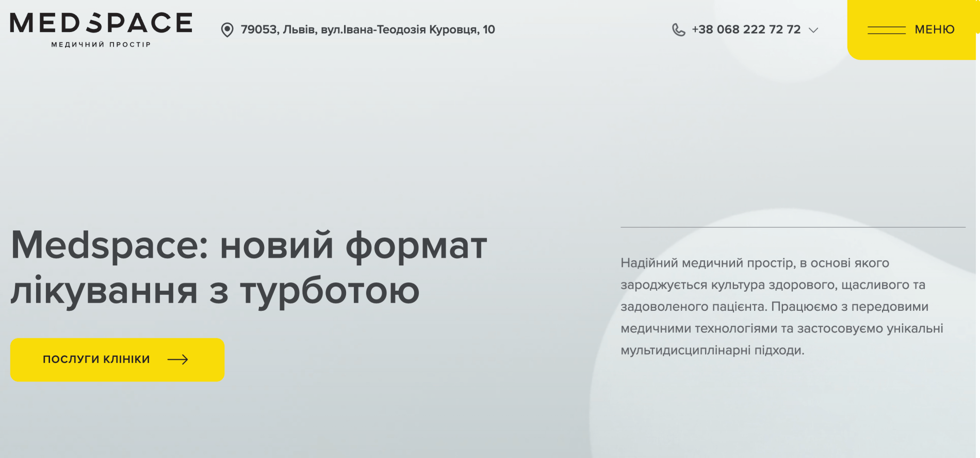Click the phone handset icon

(679, 30)
